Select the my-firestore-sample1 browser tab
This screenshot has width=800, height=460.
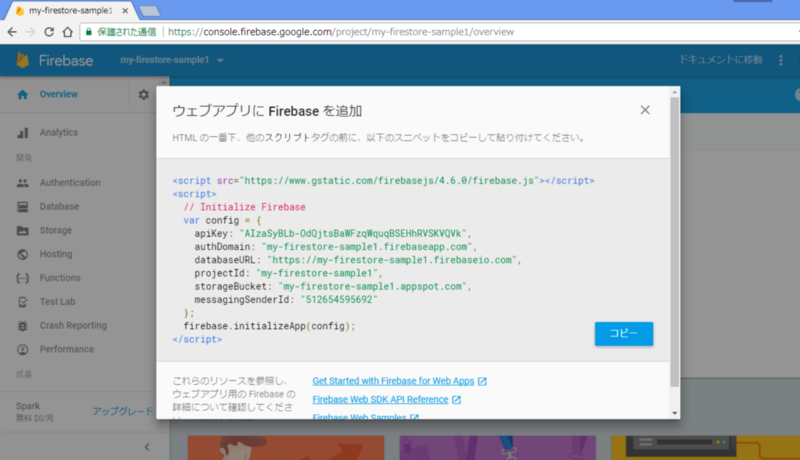click(70, 10)
